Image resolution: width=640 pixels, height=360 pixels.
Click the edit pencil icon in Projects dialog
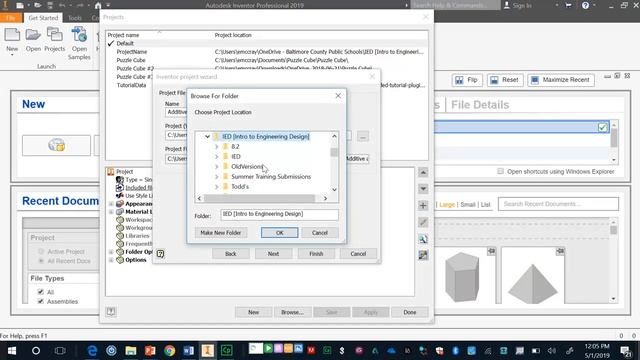(x=423, y=222)
